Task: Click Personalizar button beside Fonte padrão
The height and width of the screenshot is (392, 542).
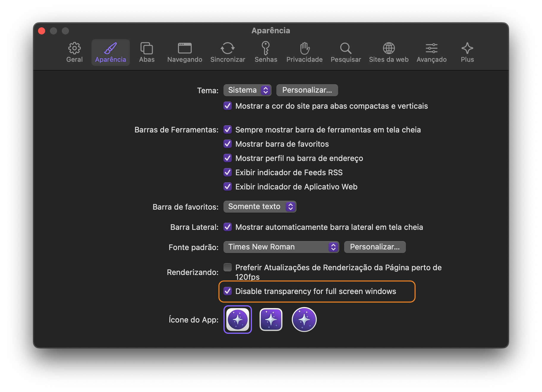Action: pos(375,247)
